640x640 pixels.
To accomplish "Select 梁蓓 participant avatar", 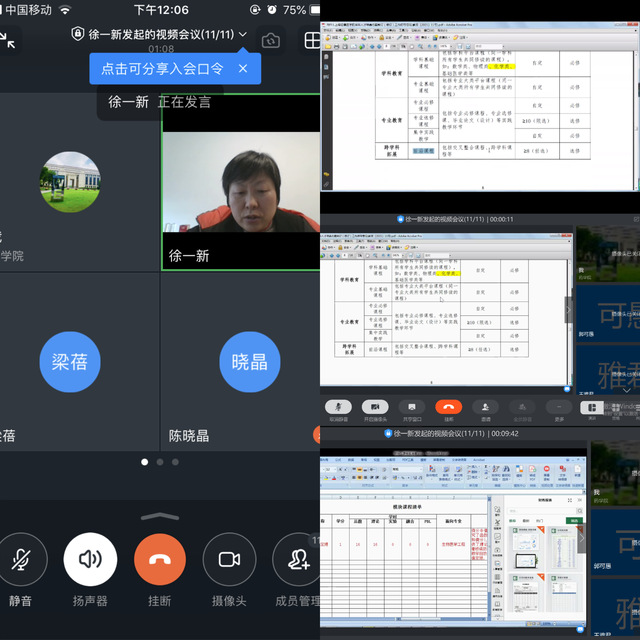I will coord(70,361).
